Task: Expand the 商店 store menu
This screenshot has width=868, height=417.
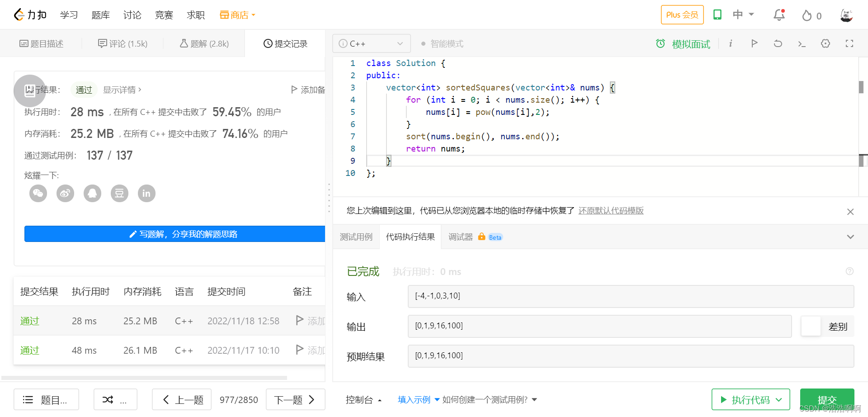Action: 238,15
